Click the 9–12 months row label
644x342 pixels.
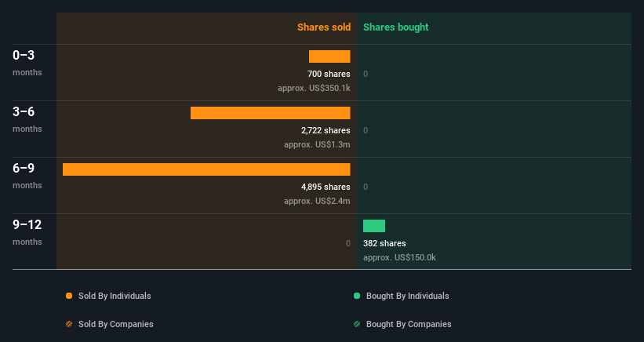27,232
